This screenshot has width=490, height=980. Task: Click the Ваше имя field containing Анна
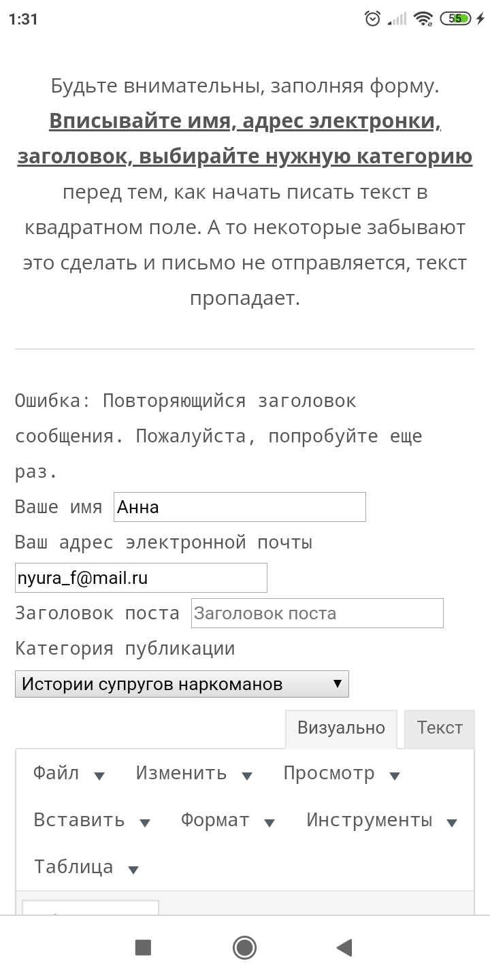point(240,507)
